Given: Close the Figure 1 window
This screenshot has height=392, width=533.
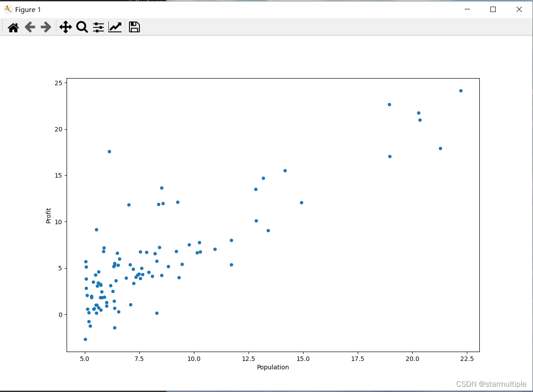Looking at the screenshot, I should click(519, 9).
